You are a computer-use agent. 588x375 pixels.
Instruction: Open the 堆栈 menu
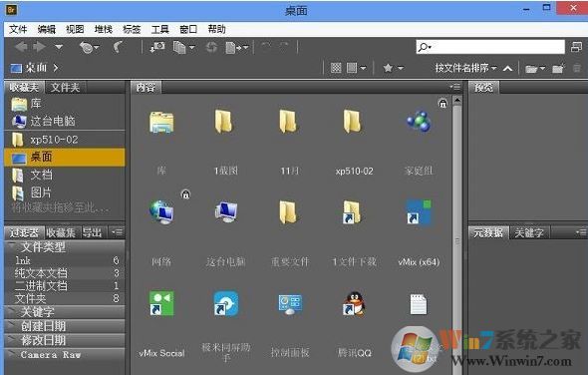103,29
